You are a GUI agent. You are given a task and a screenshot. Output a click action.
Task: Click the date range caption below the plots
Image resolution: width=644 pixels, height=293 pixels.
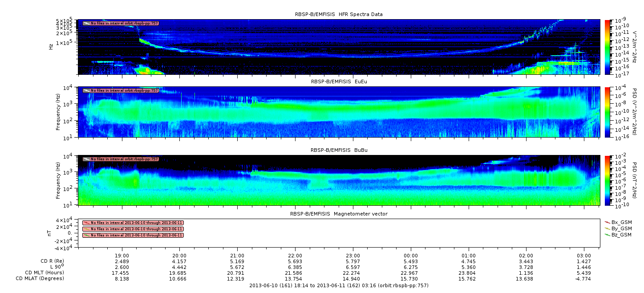click(339, 285)
